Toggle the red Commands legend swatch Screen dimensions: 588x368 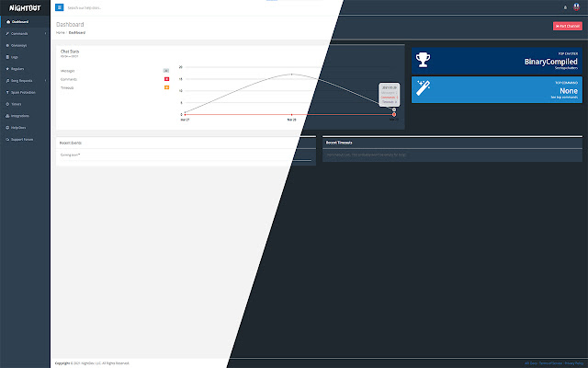(x=167, y=79)
